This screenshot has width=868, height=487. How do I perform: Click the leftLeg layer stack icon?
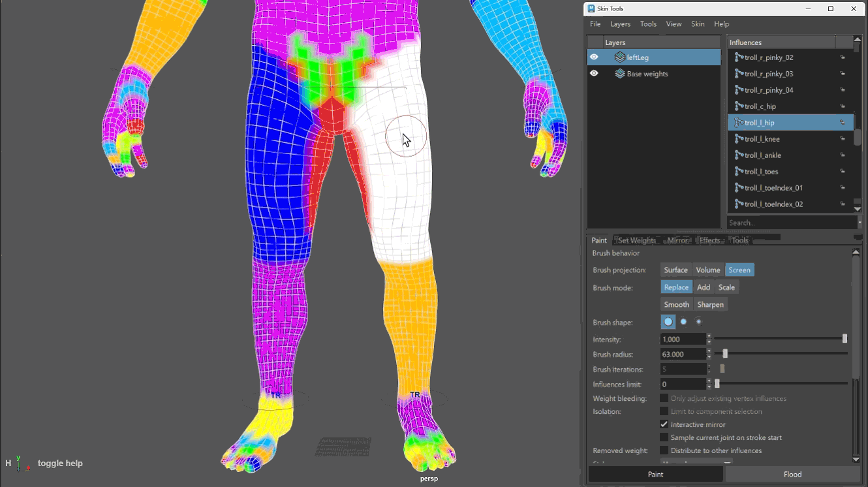(x=620, y=57)
